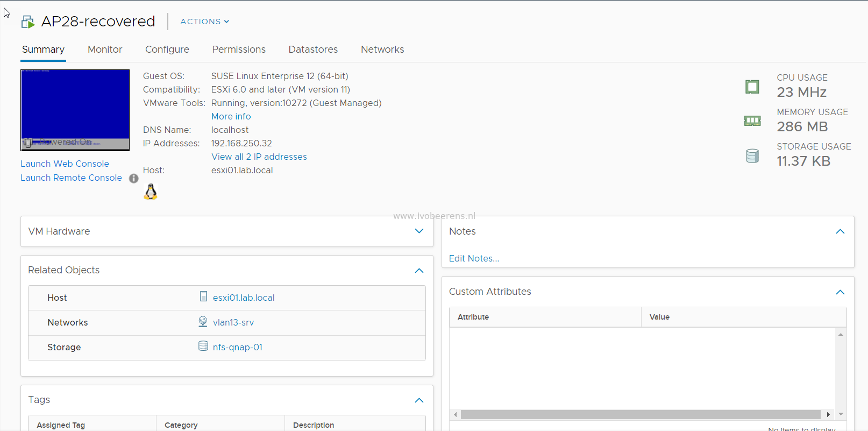Click Edit Notes link

click(474, 258)
